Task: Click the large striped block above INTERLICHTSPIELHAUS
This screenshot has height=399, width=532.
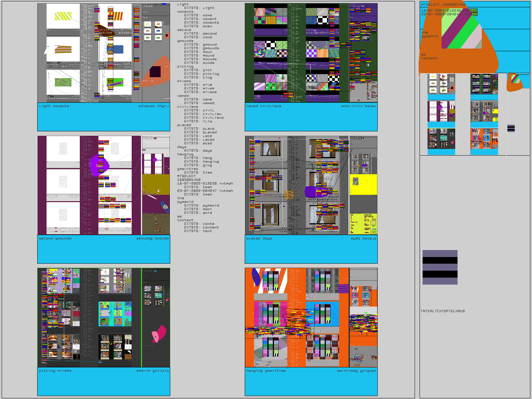Action: pyautogui.click(x=440, y=267)
